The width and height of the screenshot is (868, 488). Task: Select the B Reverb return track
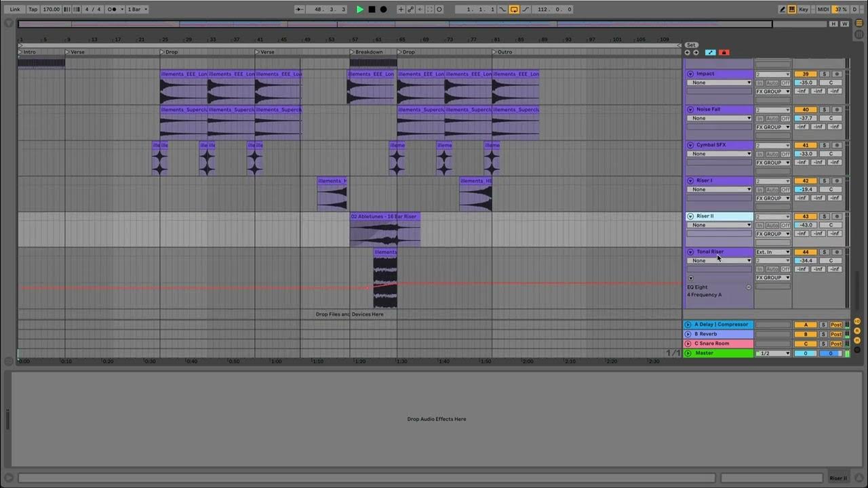tap(718, 334)
